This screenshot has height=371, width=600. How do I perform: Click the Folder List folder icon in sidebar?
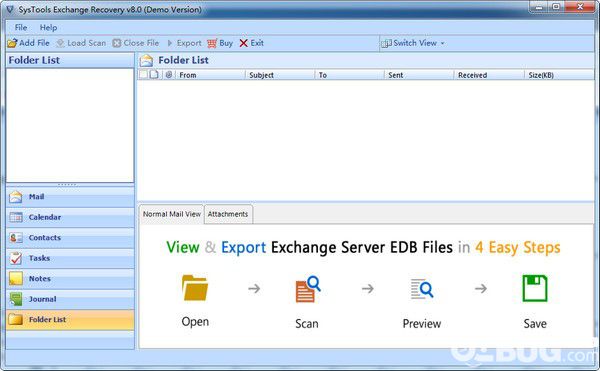tap(16, 319)
